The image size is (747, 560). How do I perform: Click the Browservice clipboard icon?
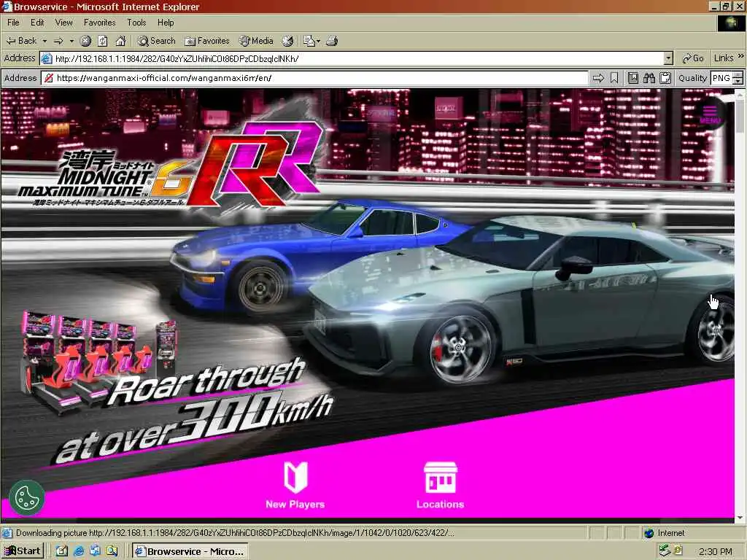(665, 78)
